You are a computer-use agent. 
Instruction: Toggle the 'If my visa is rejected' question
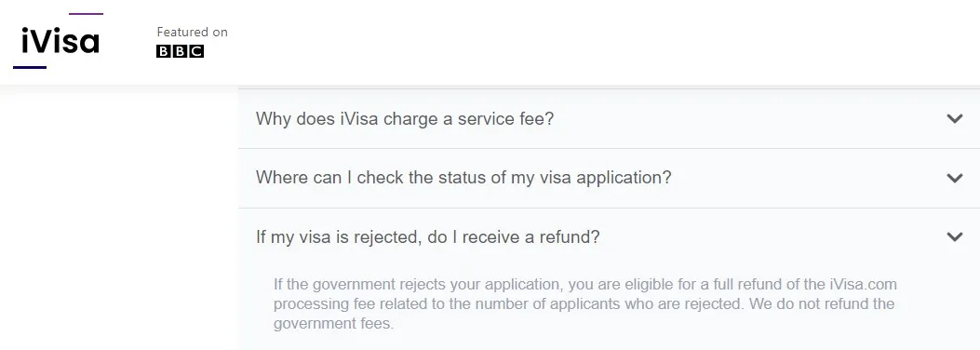point(427,236)
